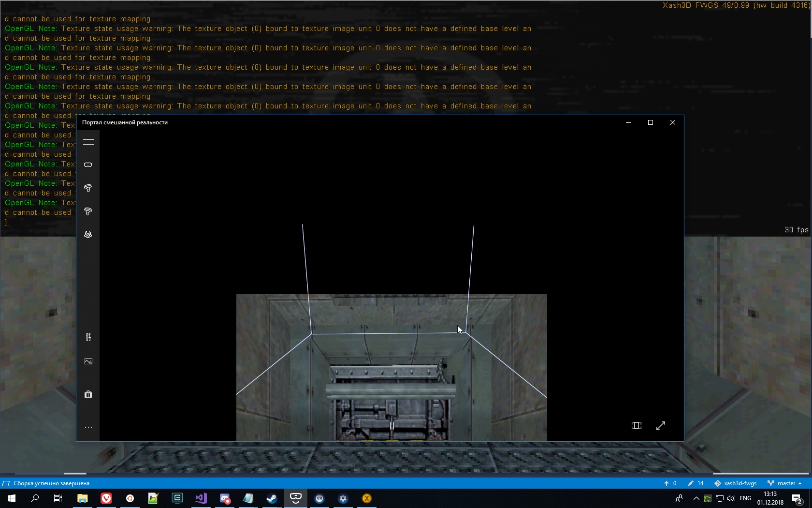This screenshot has width=812, height=508.
Task: Click the 14 pending changes pencil indicator
Action: pos(696,483)
